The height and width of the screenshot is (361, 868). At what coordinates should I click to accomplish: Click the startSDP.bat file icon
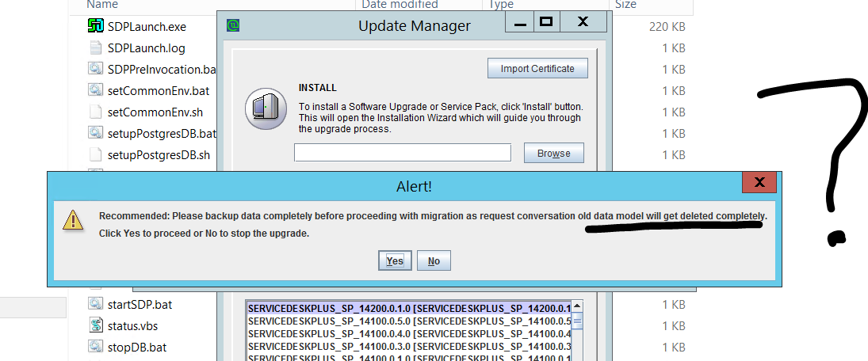(x=96, y=303)
